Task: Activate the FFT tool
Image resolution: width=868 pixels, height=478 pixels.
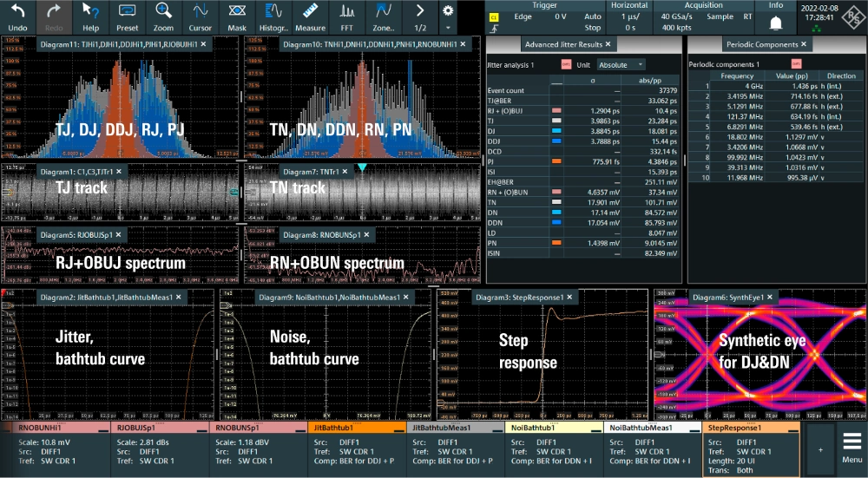Action: [x=346, y=17]
